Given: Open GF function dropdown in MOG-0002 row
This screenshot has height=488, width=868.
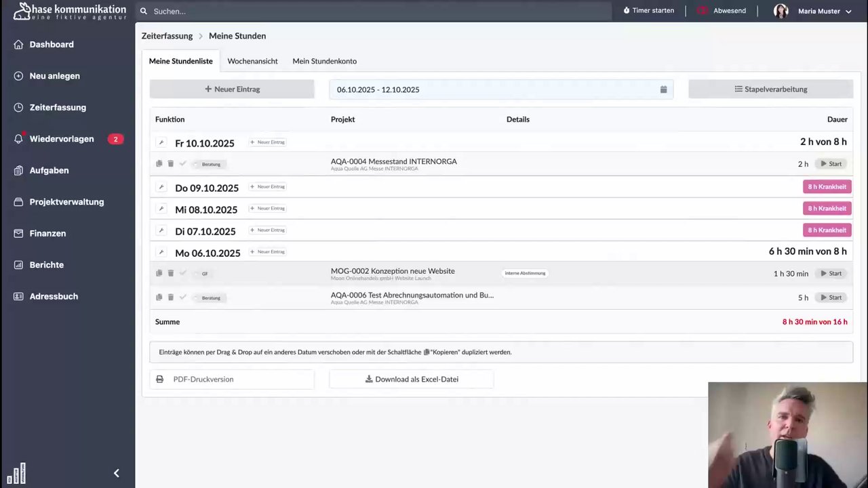Looking at the screenshot, I should pos(204,274).
